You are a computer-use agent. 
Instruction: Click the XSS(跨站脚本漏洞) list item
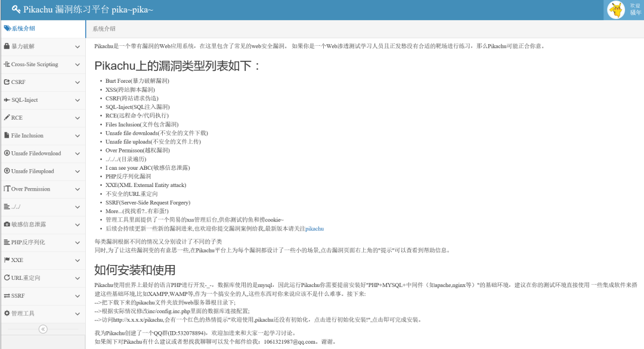point(130,89)
